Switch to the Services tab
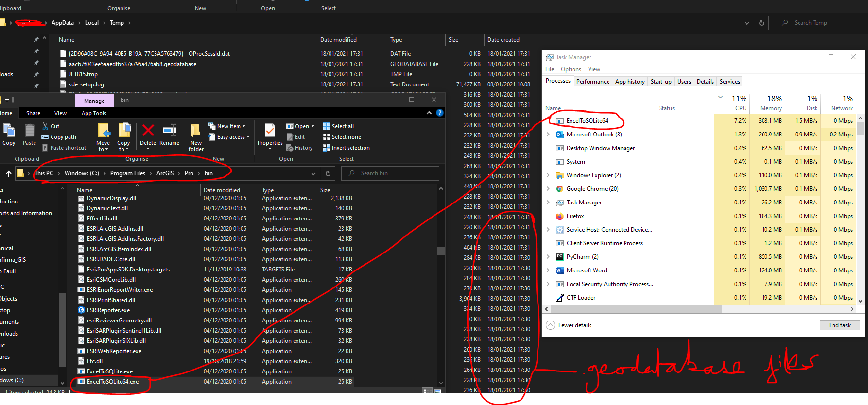This screenshot has height=405, width=868. point(729,82)
